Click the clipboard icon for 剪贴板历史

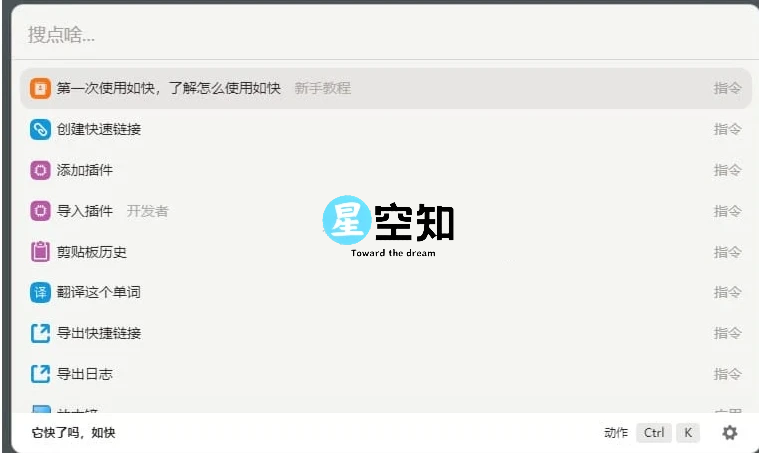[40, 252]
